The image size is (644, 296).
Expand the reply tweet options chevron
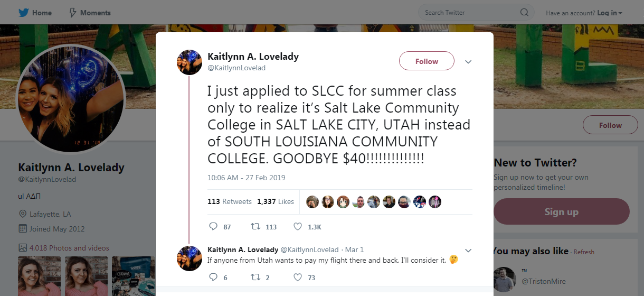pos(468,250)
